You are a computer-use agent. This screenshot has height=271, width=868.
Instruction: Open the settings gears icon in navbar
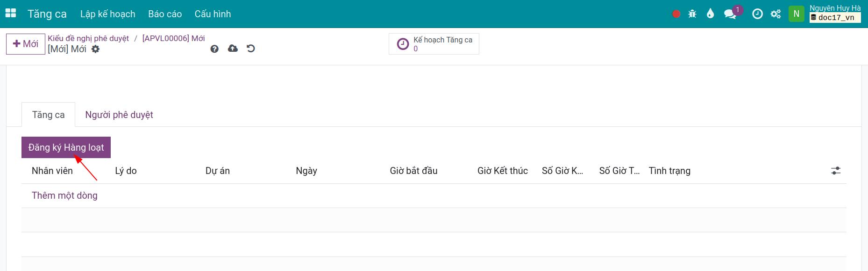tap(776, 14)
